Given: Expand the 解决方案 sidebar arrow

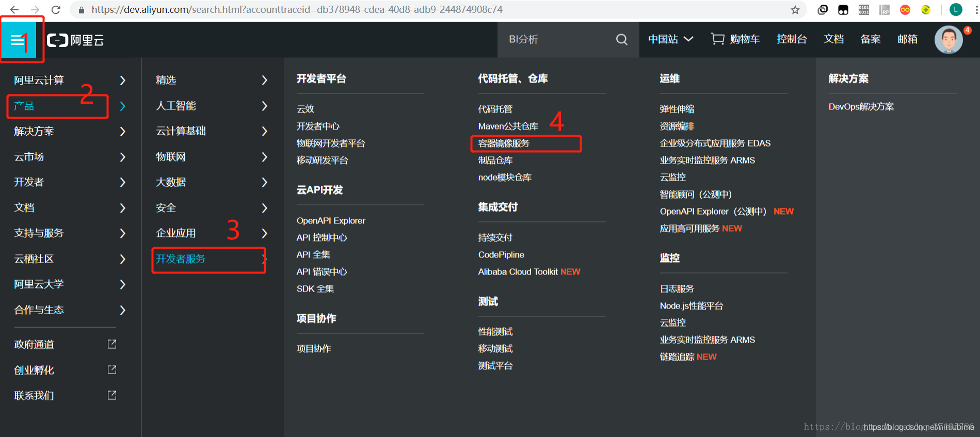Looking at the screenshot, I should click(x=122, y=131).
